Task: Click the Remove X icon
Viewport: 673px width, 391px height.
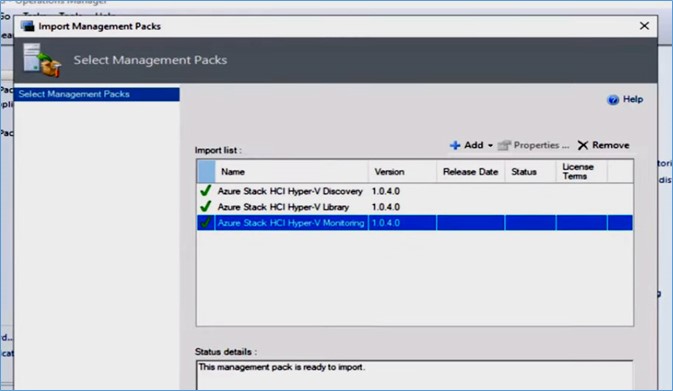Action: click(582, 145)
